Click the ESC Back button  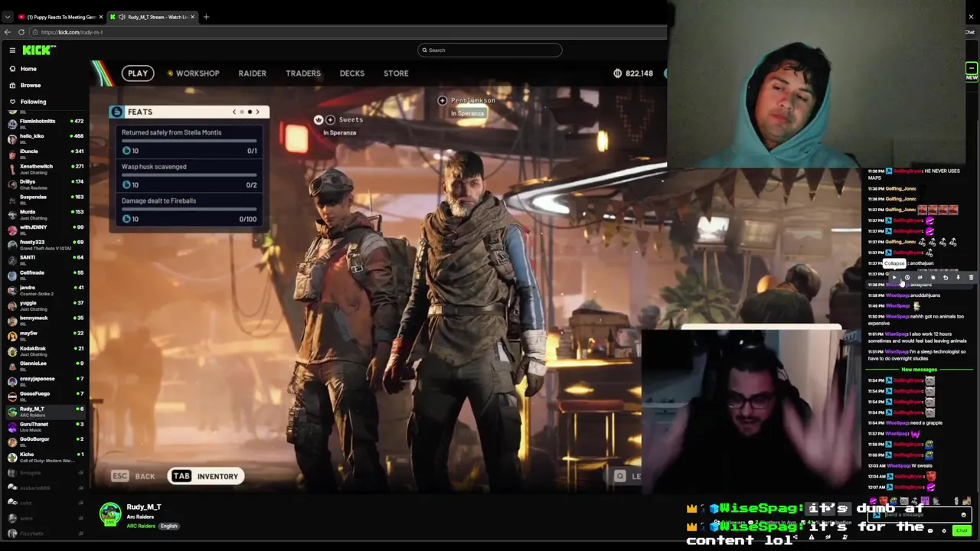(134, 476)
